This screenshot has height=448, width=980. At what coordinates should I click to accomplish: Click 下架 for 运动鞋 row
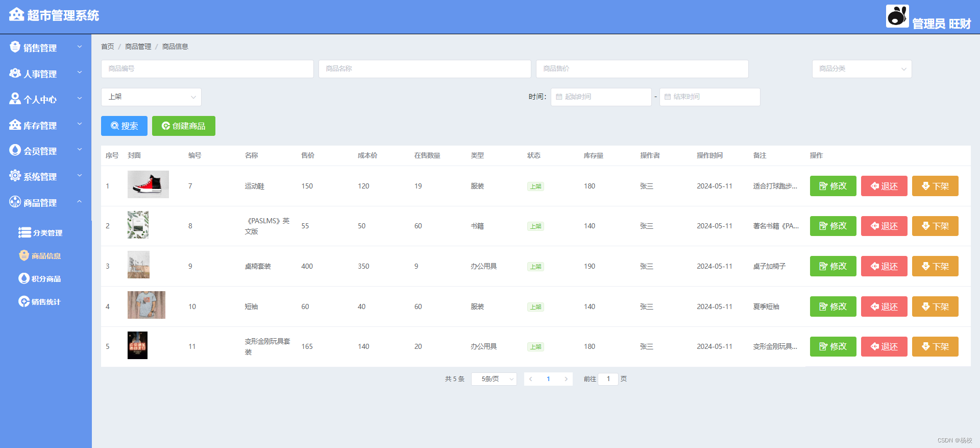point(935,186)
